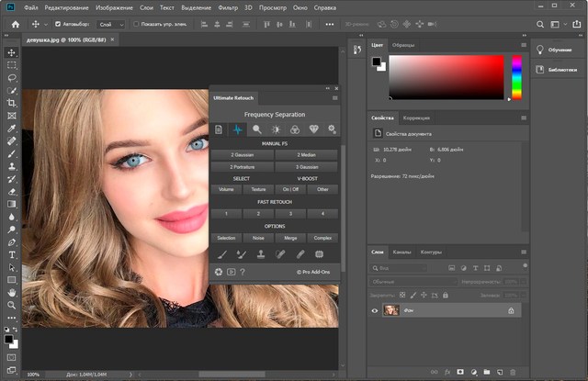Open the Слой auto-select dropdown
588x381 pixels.
pos(109,24)
